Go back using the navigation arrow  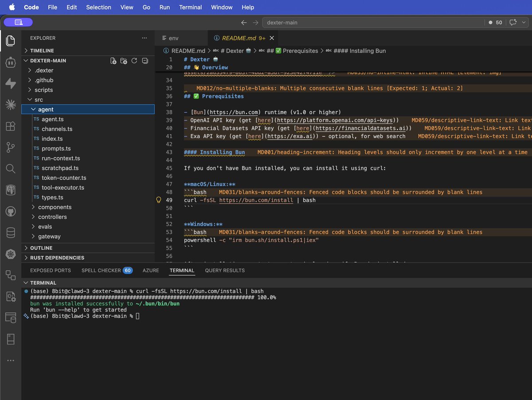coord(244,22)
